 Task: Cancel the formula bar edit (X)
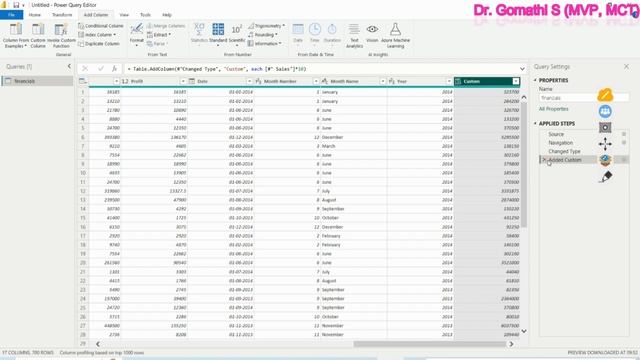coord(85,69)
